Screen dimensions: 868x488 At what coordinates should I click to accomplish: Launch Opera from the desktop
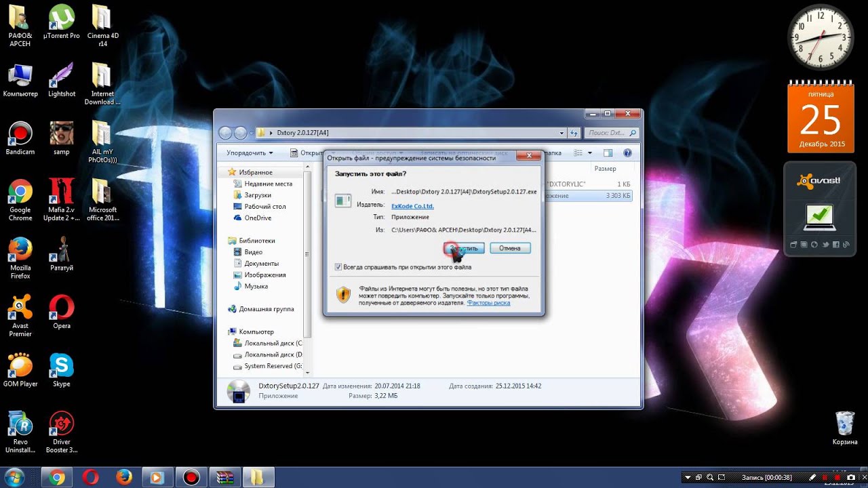point(62,312)
